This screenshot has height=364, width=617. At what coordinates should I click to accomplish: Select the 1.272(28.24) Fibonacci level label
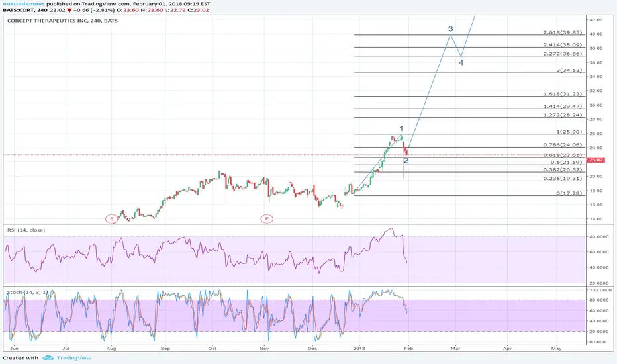click(x=562, y=115)
